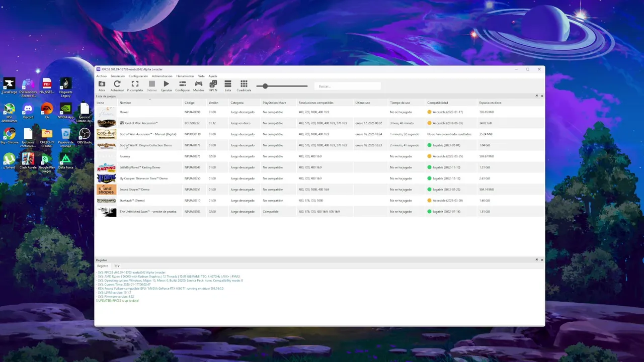Open Papelera de reciclaje on desktop
The width and height of the screenshot is (644, 362).
click(66, 138)
